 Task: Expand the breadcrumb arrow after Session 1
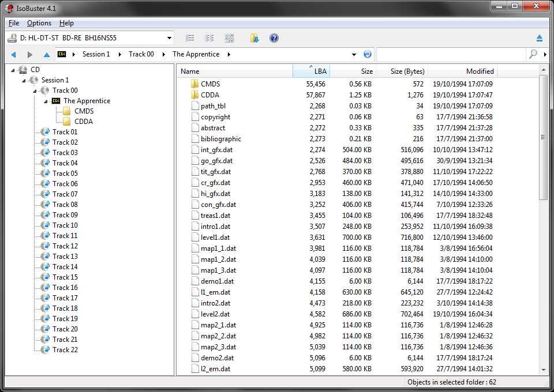pos(120,54)
